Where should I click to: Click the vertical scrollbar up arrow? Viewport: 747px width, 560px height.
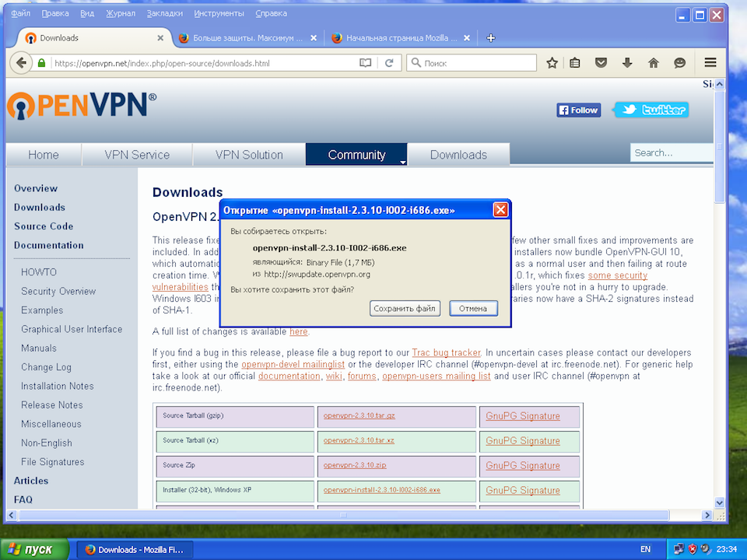click(719, 84)
